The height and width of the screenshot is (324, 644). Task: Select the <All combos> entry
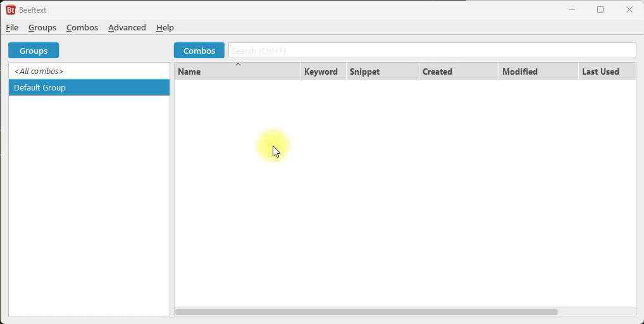[89, 71]
